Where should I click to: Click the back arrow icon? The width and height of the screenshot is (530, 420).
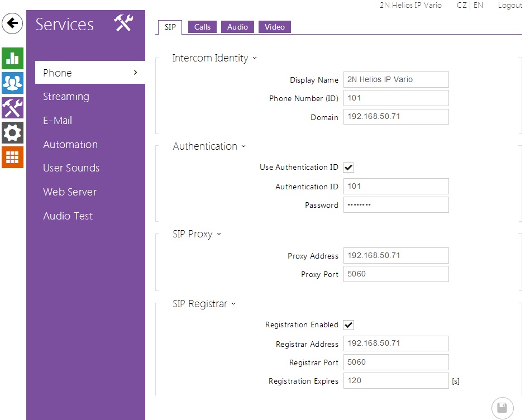click(12, 24)
